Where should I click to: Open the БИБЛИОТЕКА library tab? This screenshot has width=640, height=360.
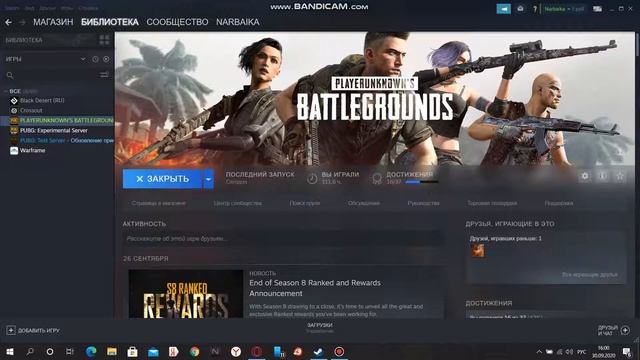(x=110, y=22)
